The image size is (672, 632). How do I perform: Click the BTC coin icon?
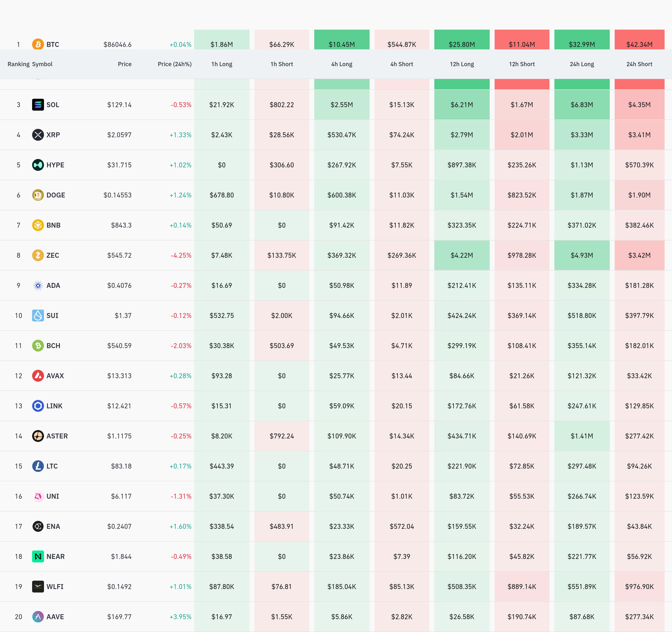point(38,44)
